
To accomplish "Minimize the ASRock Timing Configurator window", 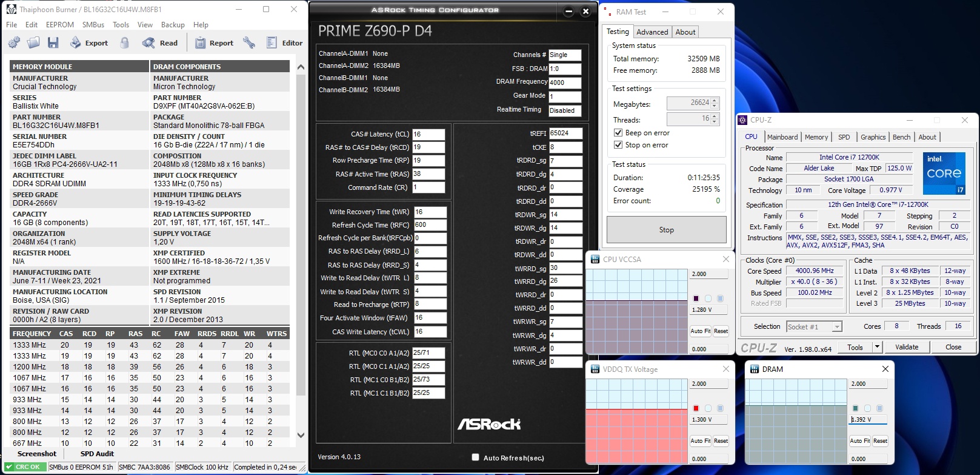I will 568,11.
